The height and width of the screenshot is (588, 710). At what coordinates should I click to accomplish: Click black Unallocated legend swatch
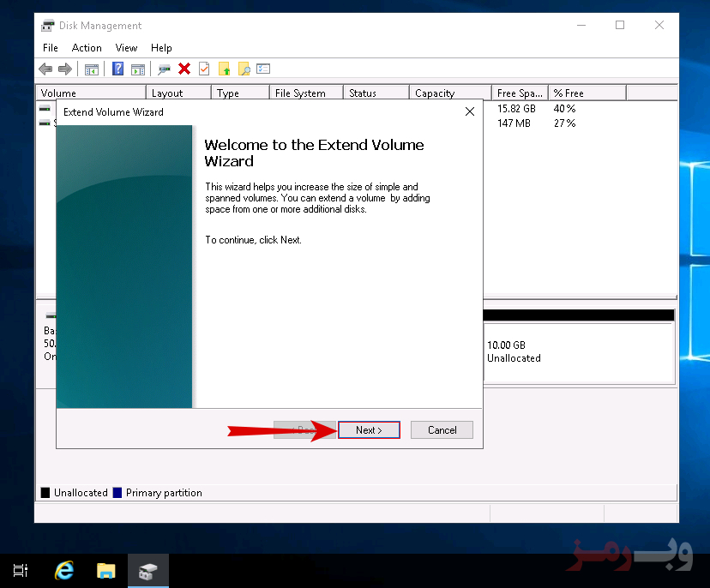(45, 493)
